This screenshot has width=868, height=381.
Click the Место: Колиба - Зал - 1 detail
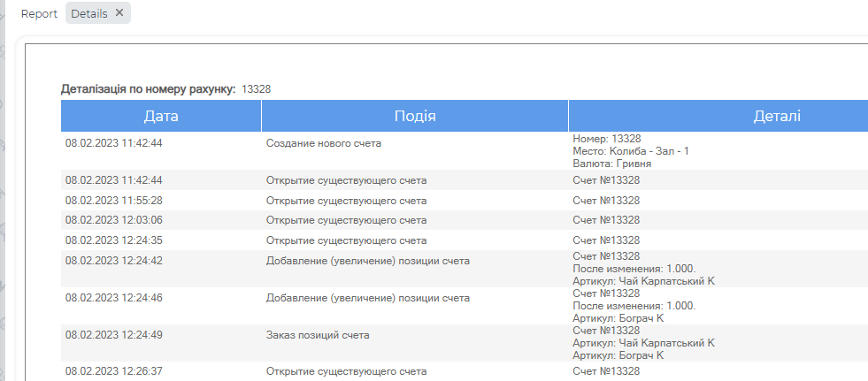coord(630,151)
